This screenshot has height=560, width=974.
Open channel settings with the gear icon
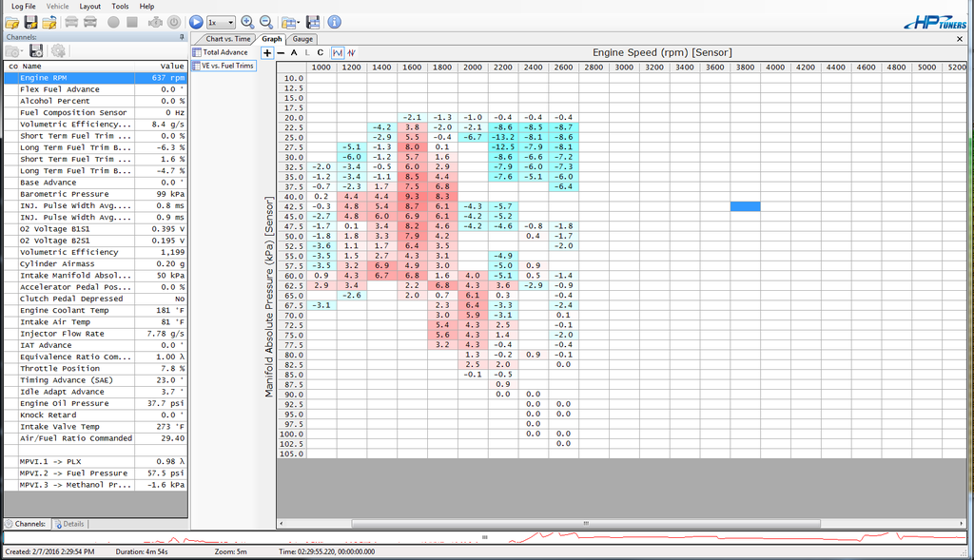[58, 50]
